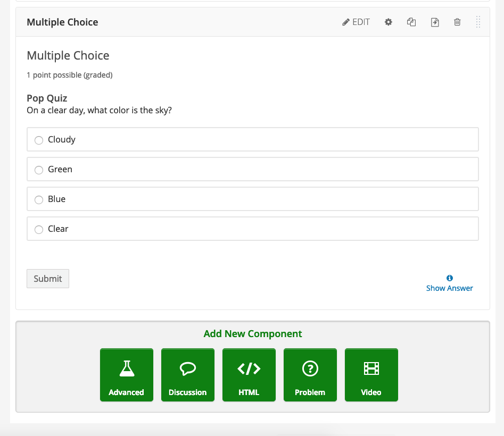504x436 pixels.
Task: Click the drag handle grip icon
Action: pyautogui.click(x=478, y=22)
